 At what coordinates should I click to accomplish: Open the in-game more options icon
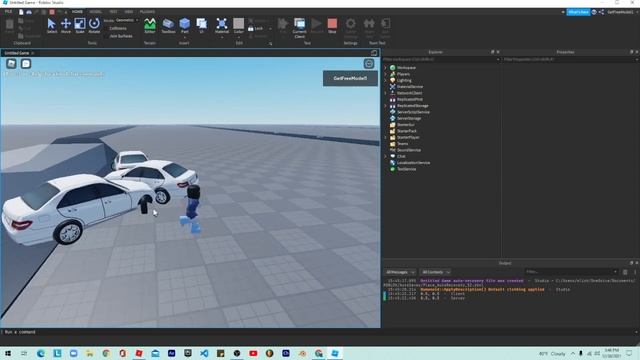(x=369, y=63)
